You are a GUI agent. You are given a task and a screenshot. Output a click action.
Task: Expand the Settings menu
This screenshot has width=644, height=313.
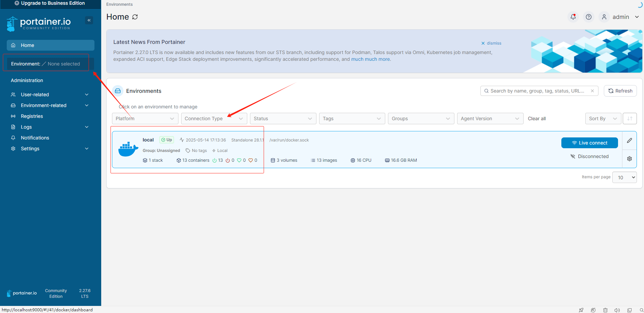pyautogui.click(x=50, y=149)
